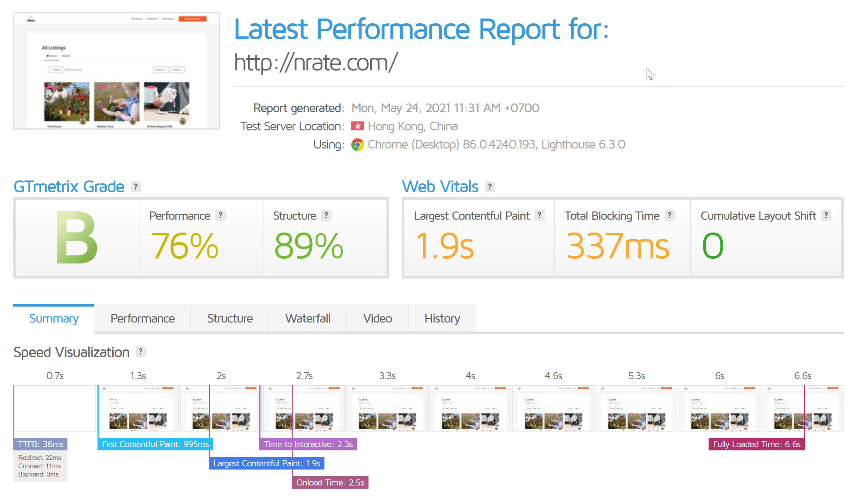Viewport: 855px width, 504px height.
Task: Click Speed Visualization help icon
Action: coord(140,351)
